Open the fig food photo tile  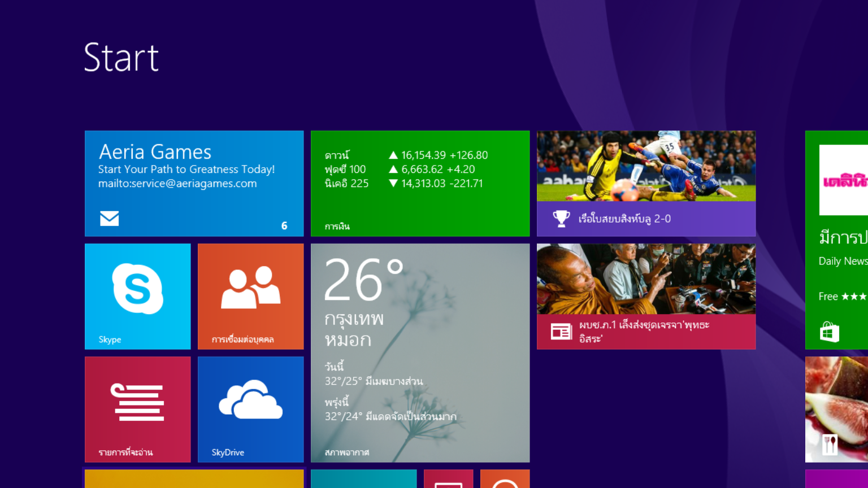click(836, 409)
